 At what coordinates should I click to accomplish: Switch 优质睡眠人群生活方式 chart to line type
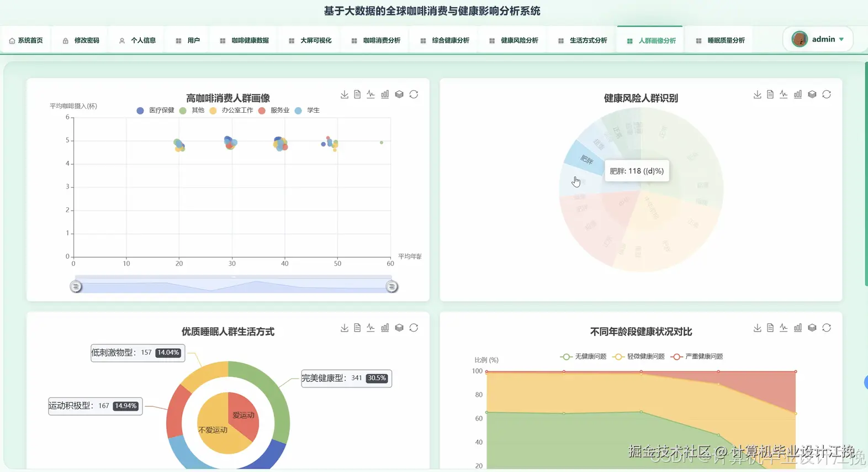371,328
